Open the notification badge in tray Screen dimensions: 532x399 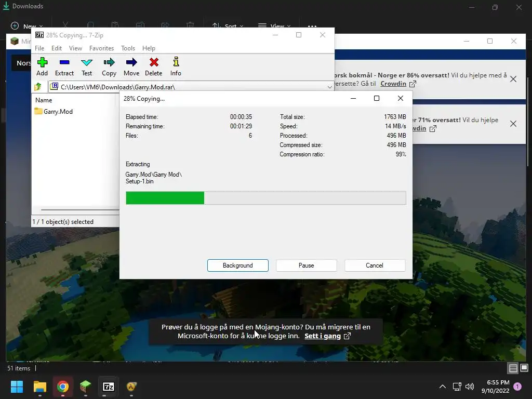pos(517,387)
